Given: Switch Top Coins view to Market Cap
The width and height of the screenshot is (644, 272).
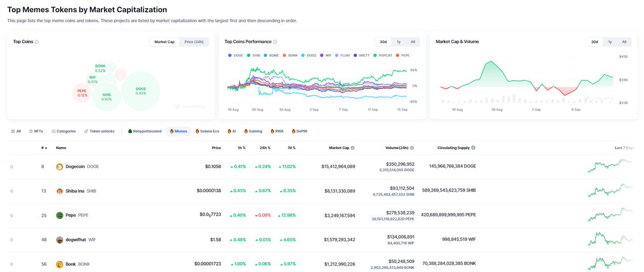Looking at the screenshot, I should [x=164, y=41].
